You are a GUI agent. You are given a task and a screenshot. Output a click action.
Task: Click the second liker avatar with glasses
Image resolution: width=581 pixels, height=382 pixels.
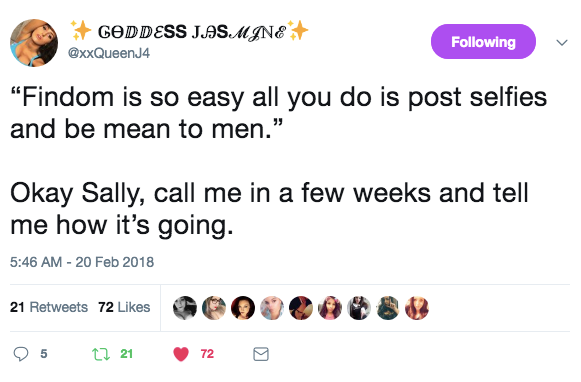(214, 308)
